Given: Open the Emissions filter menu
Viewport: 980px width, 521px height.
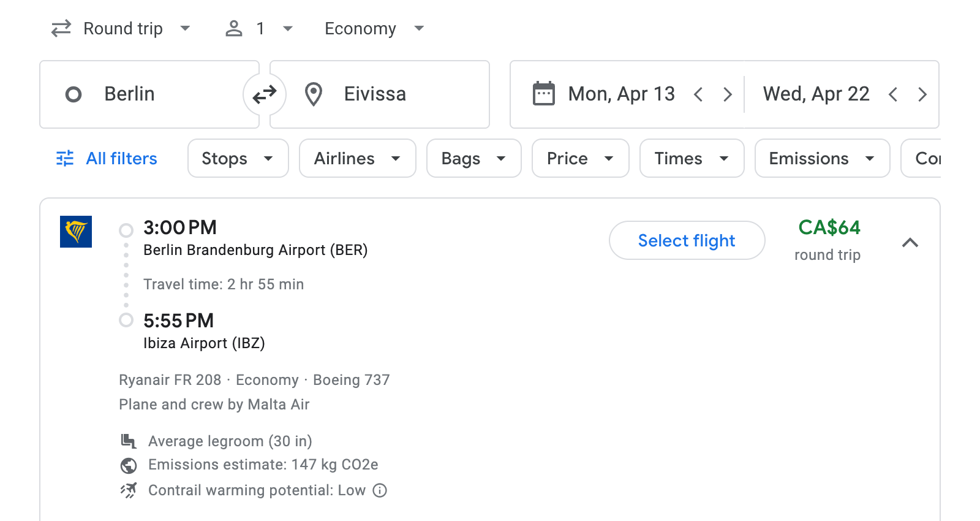Looking at the screenshot, I should 821,158.
